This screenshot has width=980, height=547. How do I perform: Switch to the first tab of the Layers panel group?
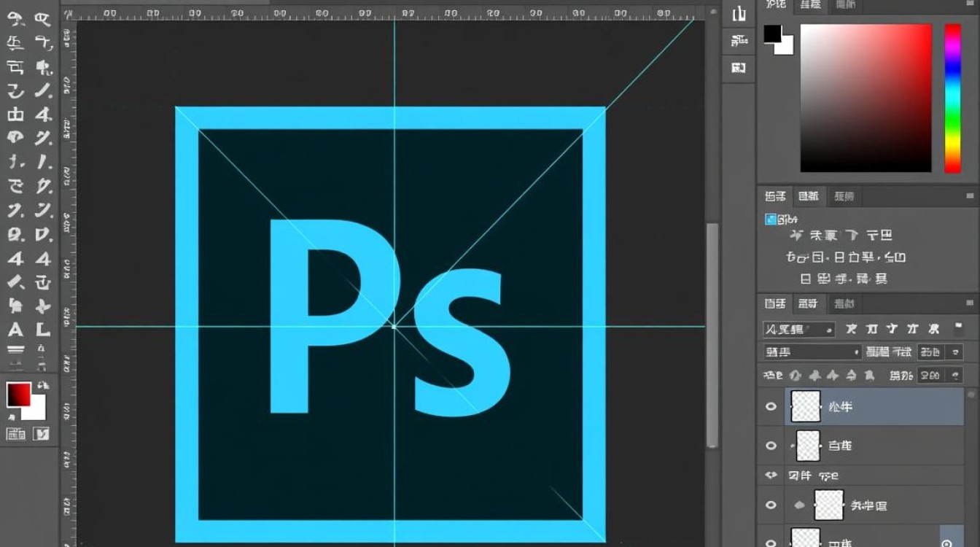[775, 304]
